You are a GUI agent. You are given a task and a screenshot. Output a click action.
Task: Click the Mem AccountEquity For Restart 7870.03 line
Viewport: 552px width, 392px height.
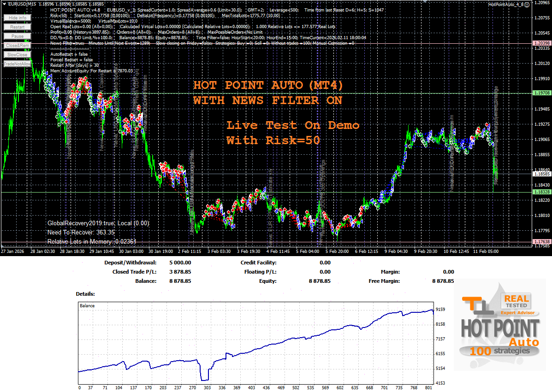click(91, 70)
